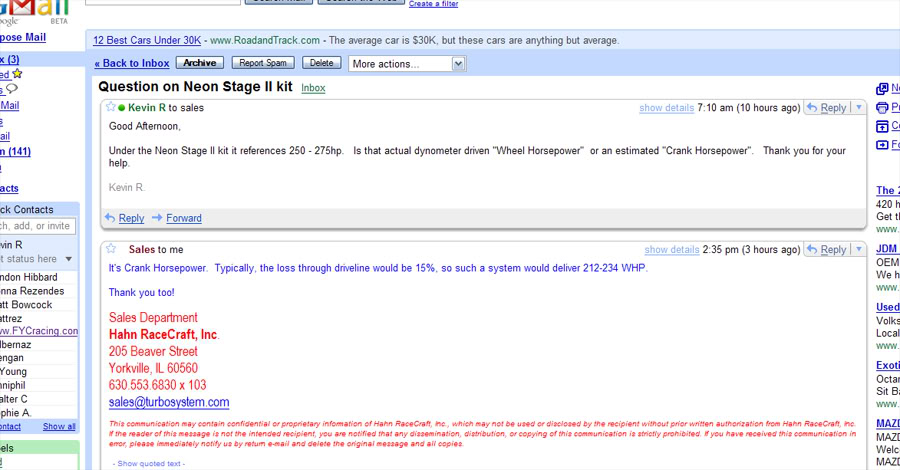Click Sales sender name
The height and width of the screenshot is (470, 900).
click(x=142, y=249)
